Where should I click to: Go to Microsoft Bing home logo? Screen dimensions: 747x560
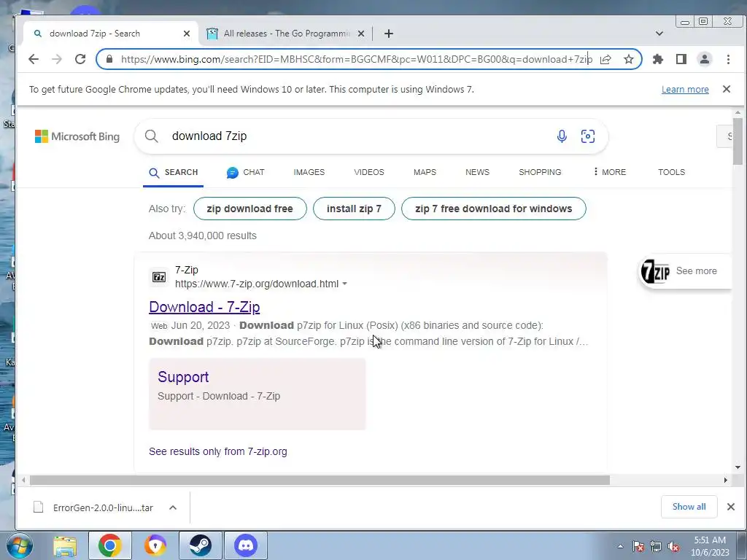[x=77, y=136]
